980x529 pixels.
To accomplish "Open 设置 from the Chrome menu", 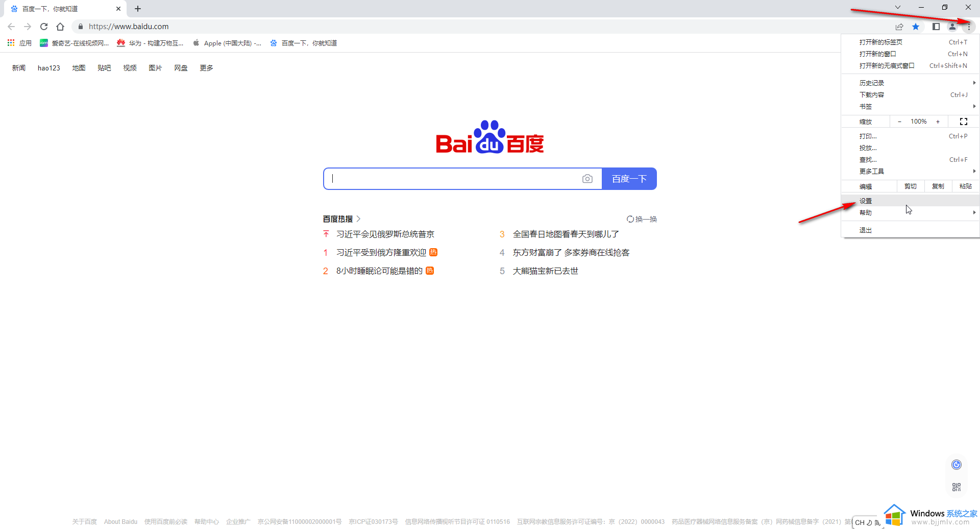I will click(911, 201).
